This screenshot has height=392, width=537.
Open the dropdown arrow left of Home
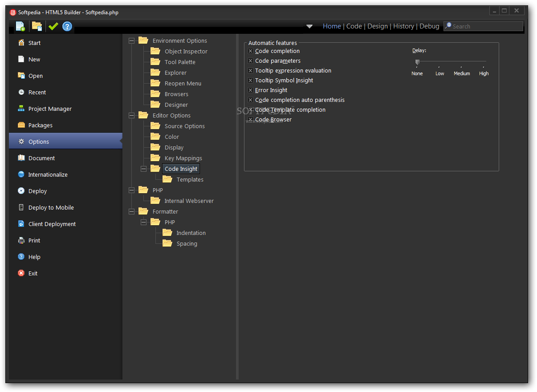tap(309, 26)
